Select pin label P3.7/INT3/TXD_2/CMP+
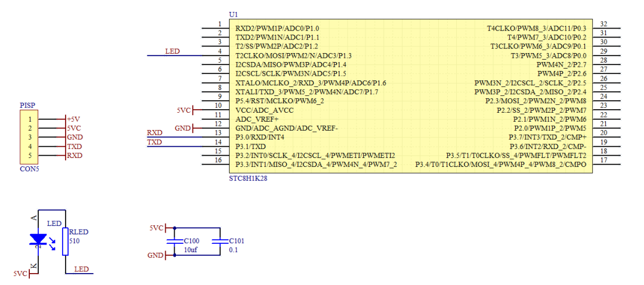This screenshot has width=644, height=285. pyautogui.click(x=548, y=137)
